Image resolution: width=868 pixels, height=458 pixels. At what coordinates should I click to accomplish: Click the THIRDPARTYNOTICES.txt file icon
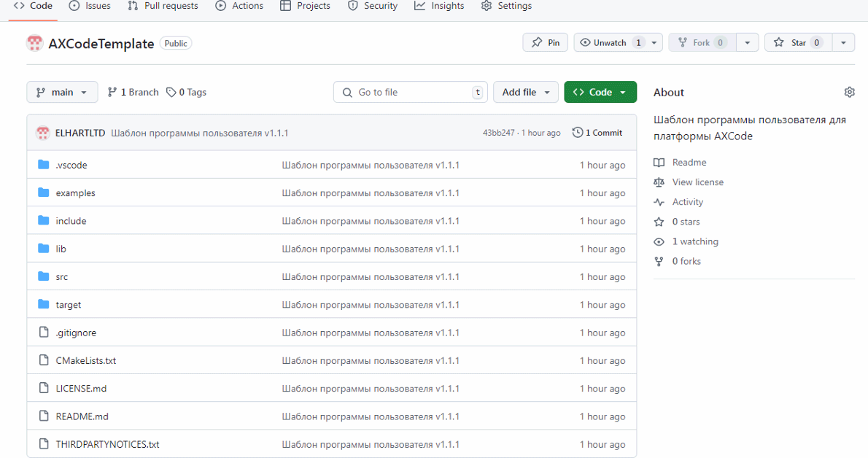pyautogui.click(x=44, y=443)
